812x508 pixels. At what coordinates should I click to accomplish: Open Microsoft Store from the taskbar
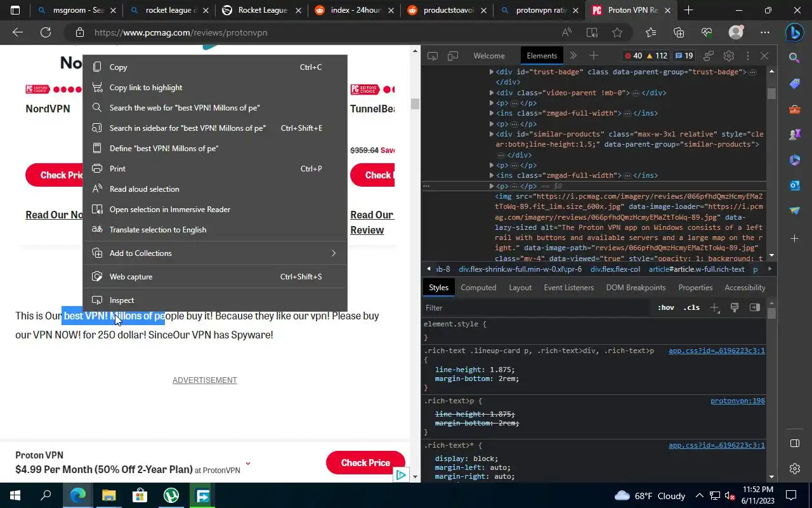pyautogui.click(x=140, y=495)
